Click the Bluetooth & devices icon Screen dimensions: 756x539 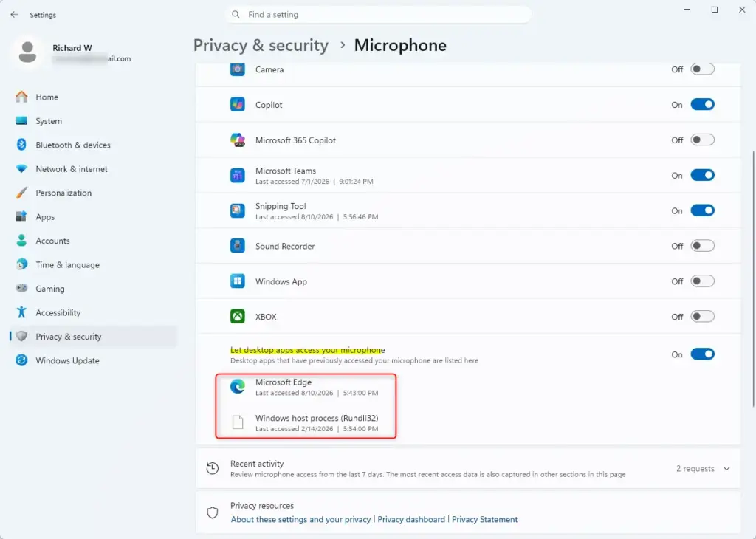21,145
